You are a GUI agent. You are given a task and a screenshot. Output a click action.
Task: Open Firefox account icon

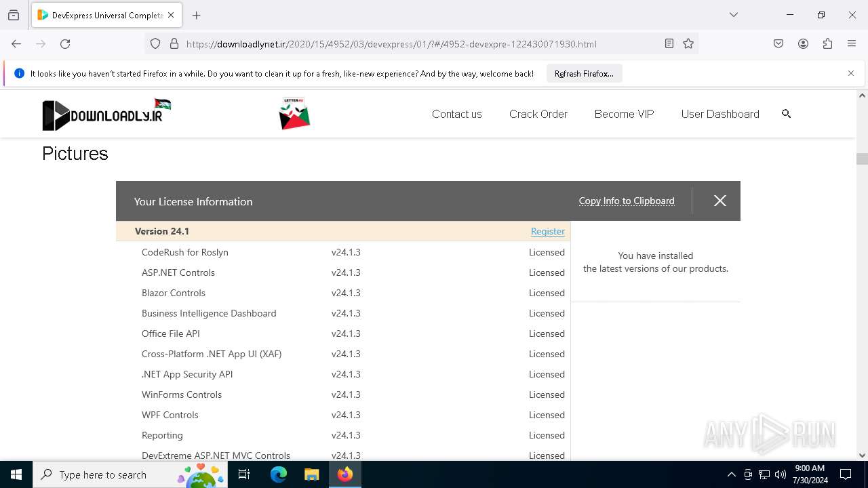(x=803, y=44)
